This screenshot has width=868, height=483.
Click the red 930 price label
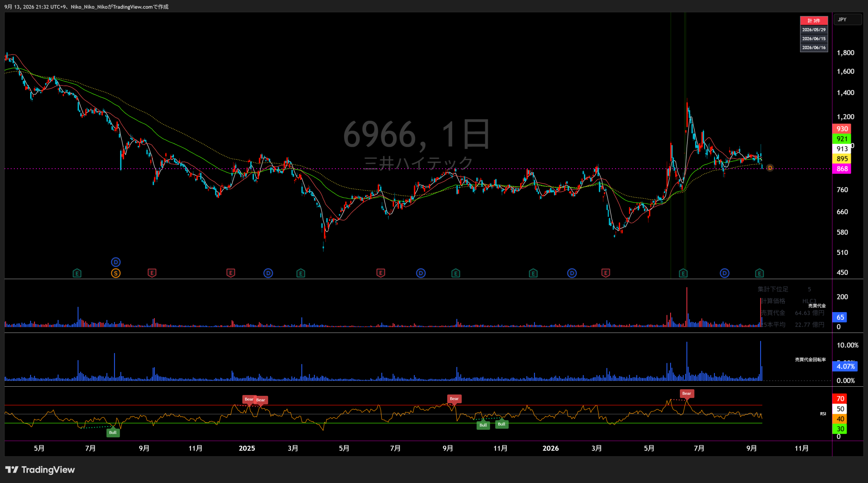(842, 129)
